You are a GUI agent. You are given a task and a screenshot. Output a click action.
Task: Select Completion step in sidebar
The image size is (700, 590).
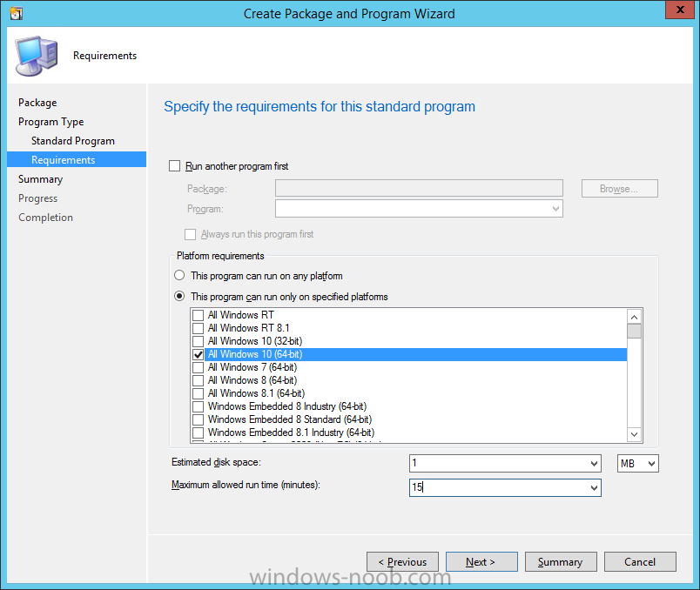click(x=45, y=218)
